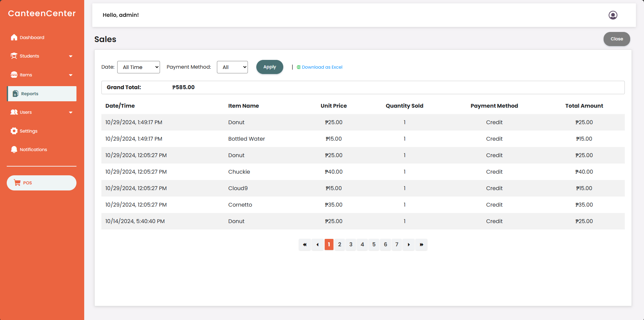644x320 pixels.
Task: Click the Items burger icon
Action: (14, 75)
